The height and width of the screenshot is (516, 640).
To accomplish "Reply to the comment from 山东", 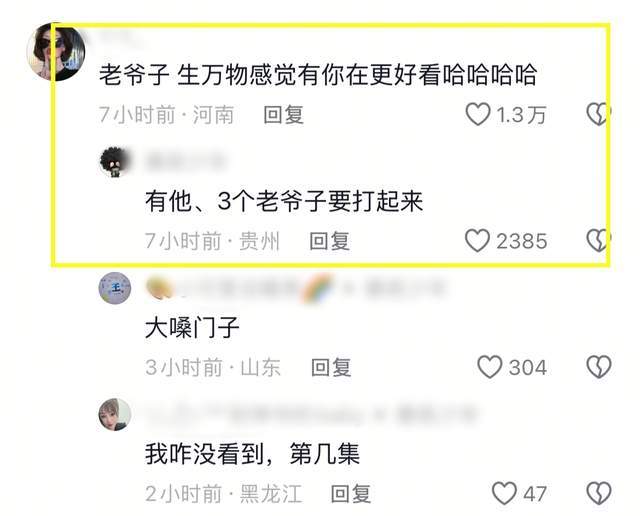I will (x=331, y=367).
